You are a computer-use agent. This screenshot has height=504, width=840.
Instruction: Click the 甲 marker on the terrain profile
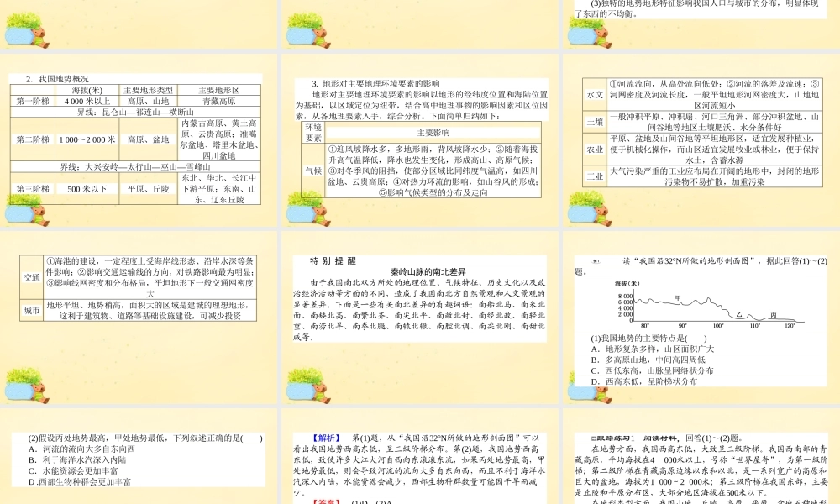click(678, 298)
